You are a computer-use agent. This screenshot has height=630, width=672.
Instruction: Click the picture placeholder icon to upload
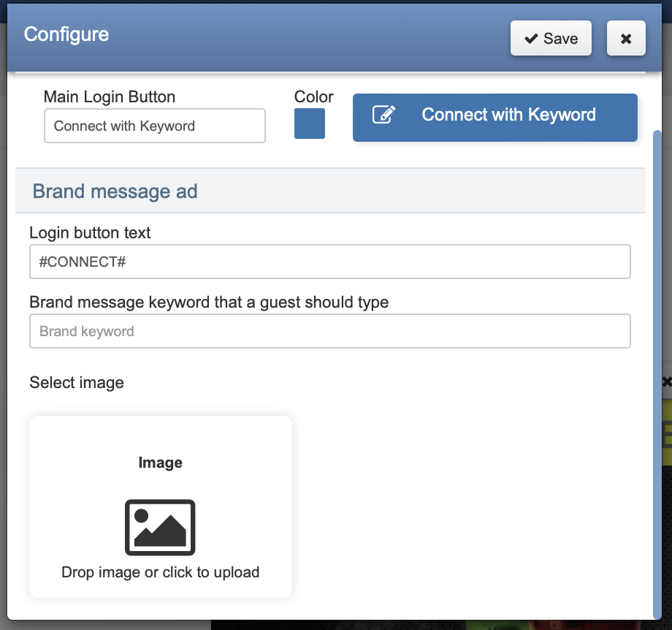point(160,527)
